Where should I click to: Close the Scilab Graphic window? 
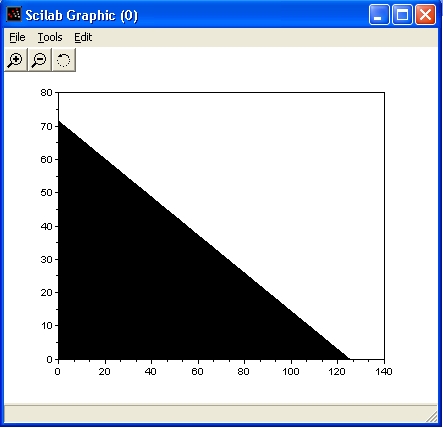pos(425,15)
